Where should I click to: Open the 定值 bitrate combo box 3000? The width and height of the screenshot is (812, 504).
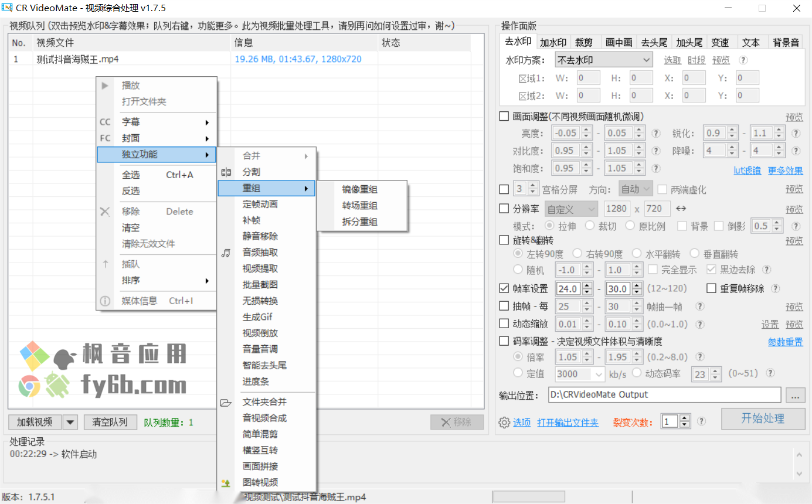coord(580,374)
